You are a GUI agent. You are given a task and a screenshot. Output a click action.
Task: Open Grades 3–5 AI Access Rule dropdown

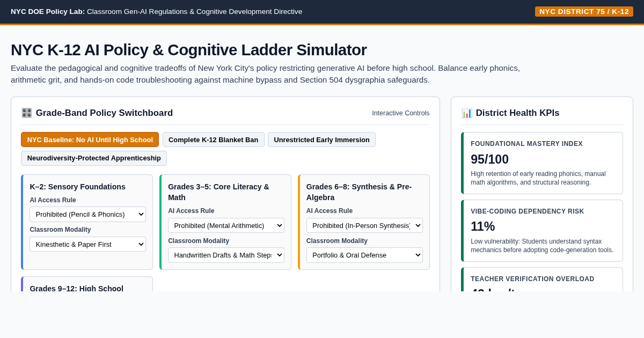coord(226,225)
